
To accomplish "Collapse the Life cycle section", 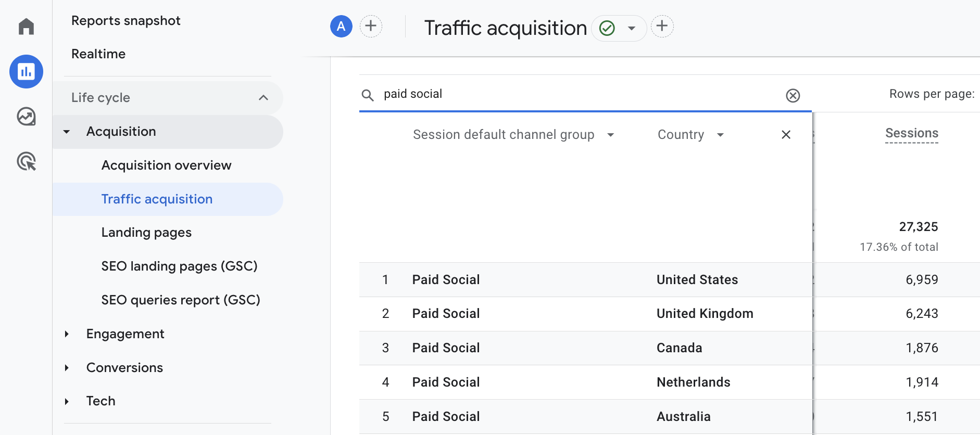I will pyautogui.click(x=263, y=98).
